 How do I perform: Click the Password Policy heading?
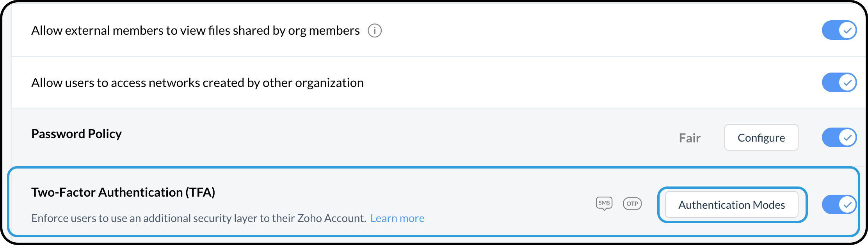(76, 134)
